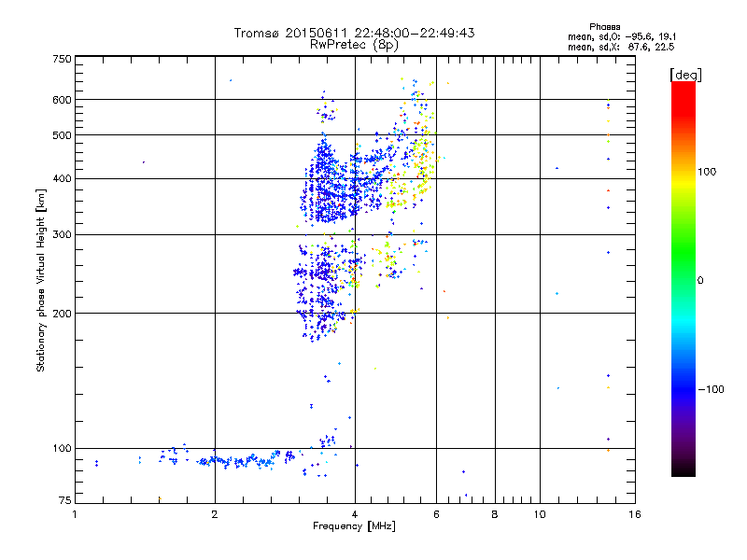Click the '6' MHz frequency tick label
The image size is (747, 560).
click(436, 514)
